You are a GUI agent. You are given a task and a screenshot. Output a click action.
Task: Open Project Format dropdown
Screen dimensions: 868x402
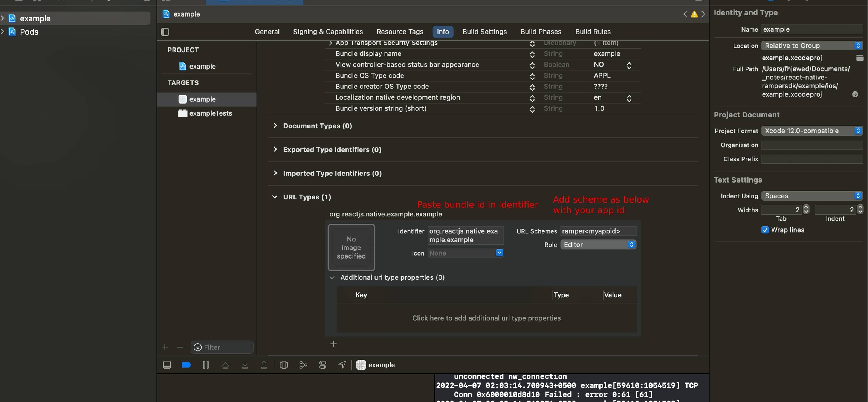[x=812, y=131]
